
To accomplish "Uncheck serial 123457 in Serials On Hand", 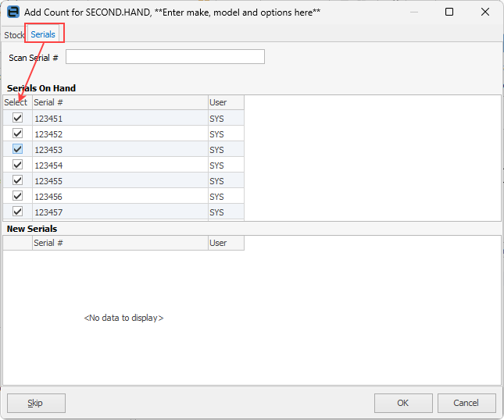I will coord(17,212).
